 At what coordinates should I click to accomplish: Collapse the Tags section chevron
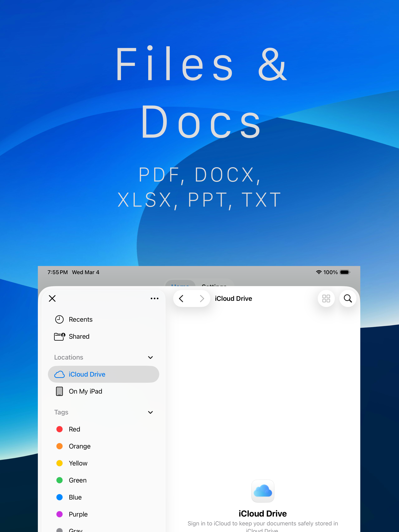pyautogui.click(x=150, y=412)
